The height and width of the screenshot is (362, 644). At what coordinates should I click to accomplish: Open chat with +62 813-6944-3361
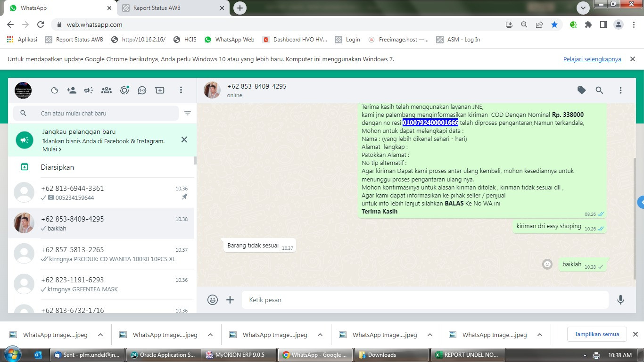(x=101, y=193)
